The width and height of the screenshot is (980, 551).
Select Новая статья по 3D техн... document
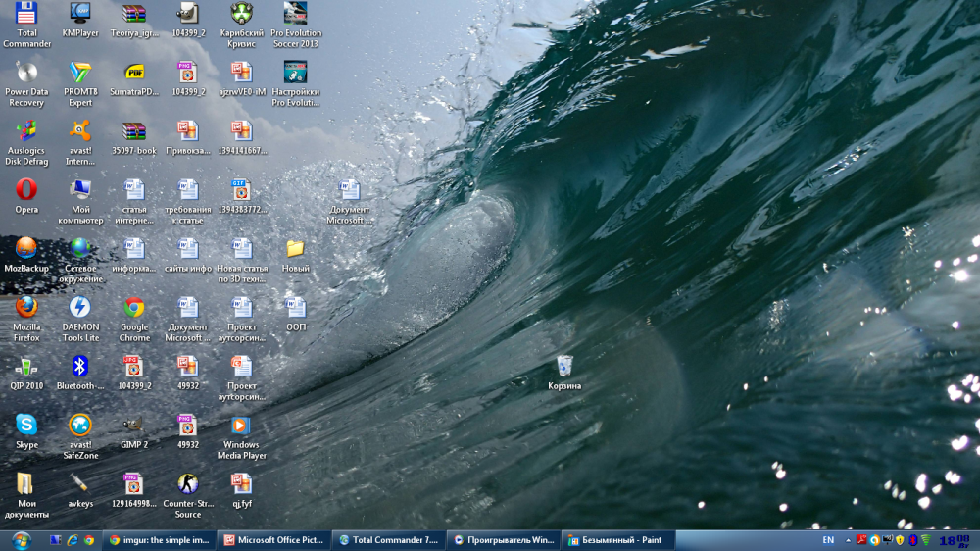(241, 260)
